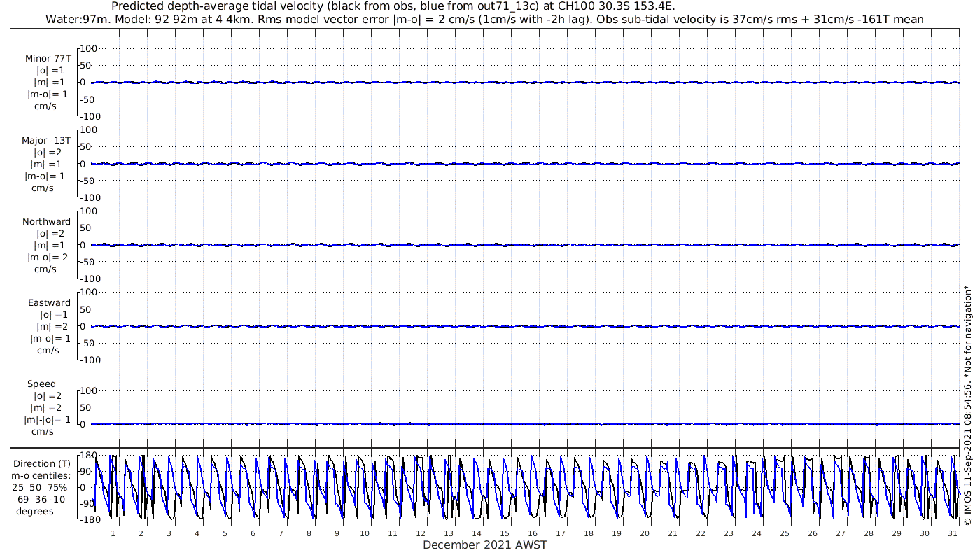The width and height of the screenshot is (980, 560).
Task: Select the "Northward" panel label
Action: click(x=47, y=221)
